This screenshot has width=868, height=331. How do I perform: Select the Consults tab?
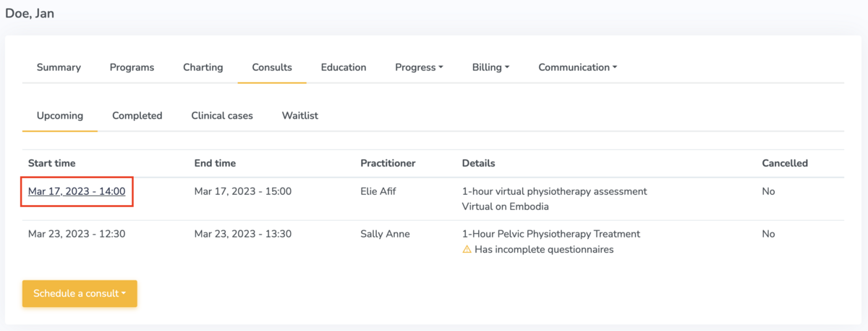(272, 67)
